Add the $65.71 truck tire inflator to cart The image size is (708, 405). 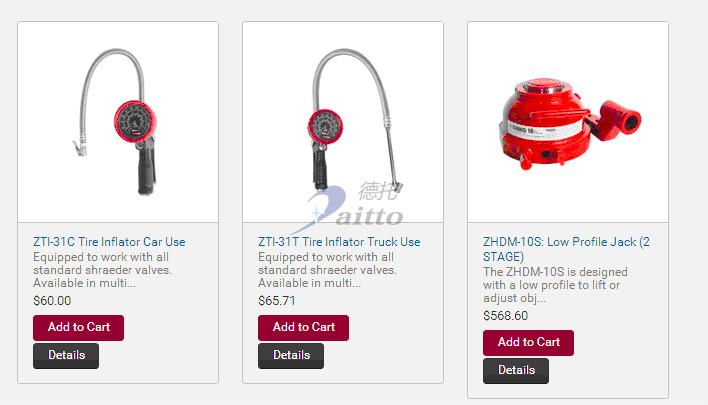click(x=303, y=327)
